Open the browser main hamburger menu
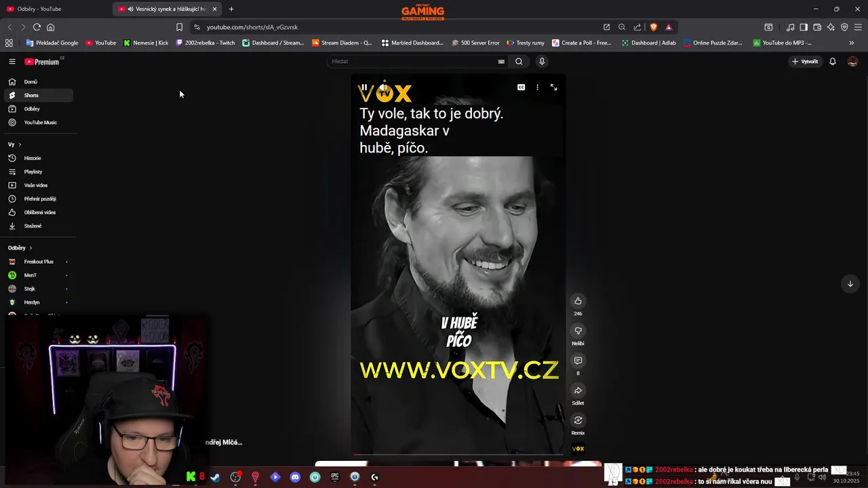 click(x=858, y=27)
